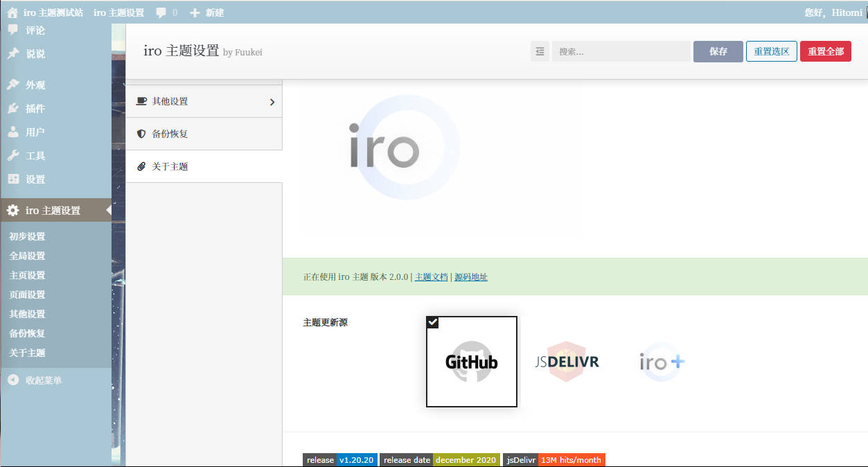The width and height of the screenshot is (868, 467).
Task: Open the comments bubble icon in admin bar
Action: (161, 12)
